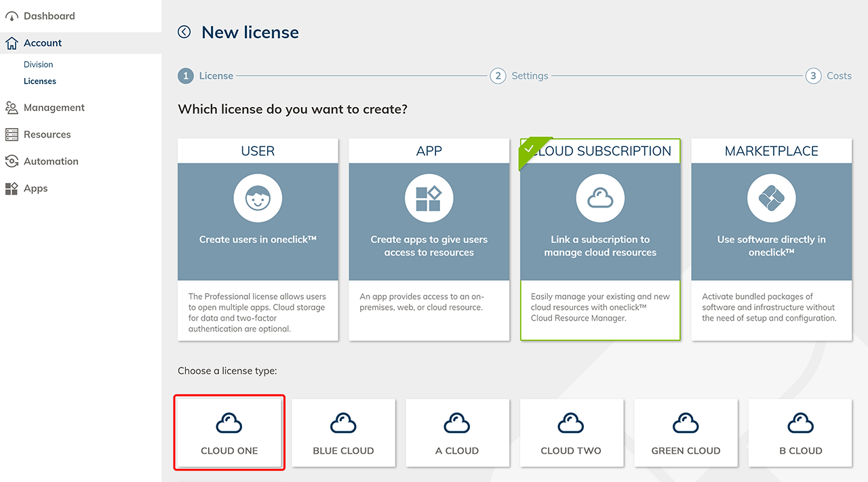The width and height of the screenshot is (868, 482).
Task: Select the Cloud Subscription license card
Action: point(600,239)
